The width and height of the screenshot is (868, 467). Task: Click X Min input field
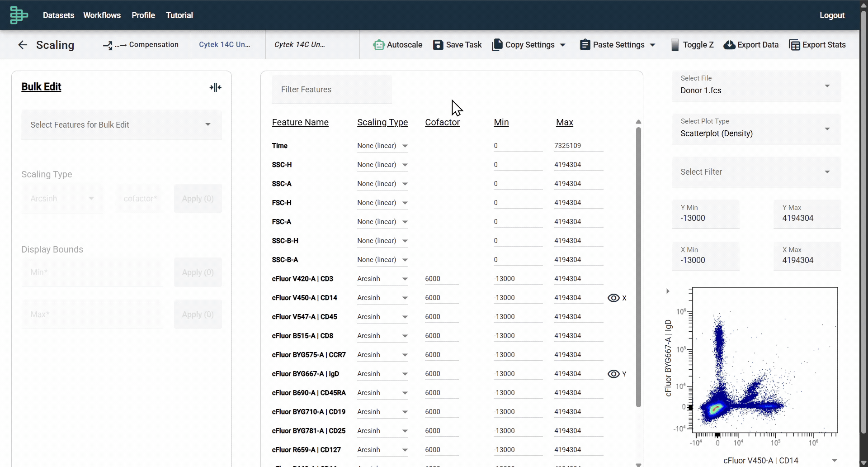pyautogui.click(x=706, y=256)
